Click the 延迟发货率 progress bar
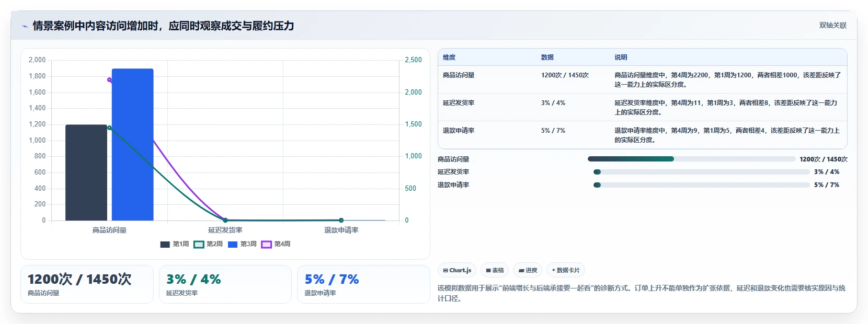The width and height of the screenshot is (868, 324). click(x=702, y=172)
